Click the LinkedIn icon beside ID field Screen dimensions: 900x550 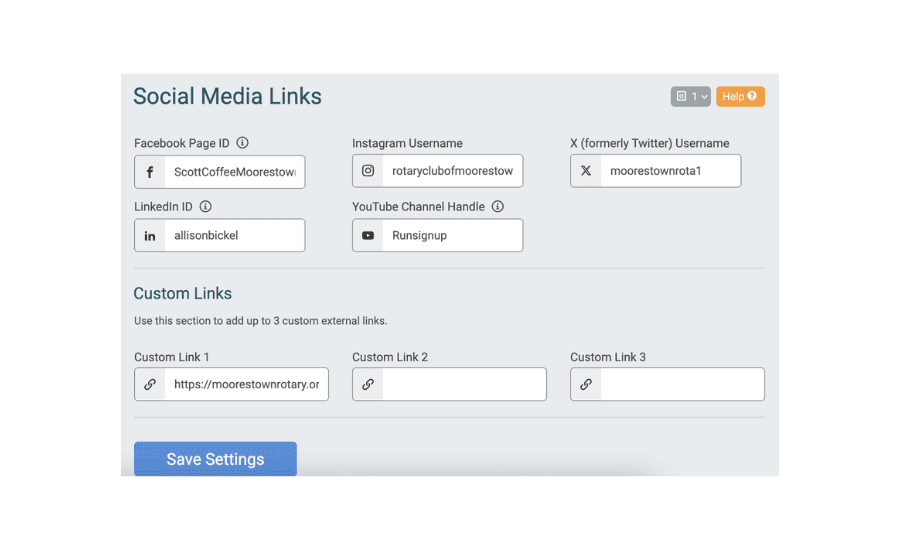click(150, 235)
